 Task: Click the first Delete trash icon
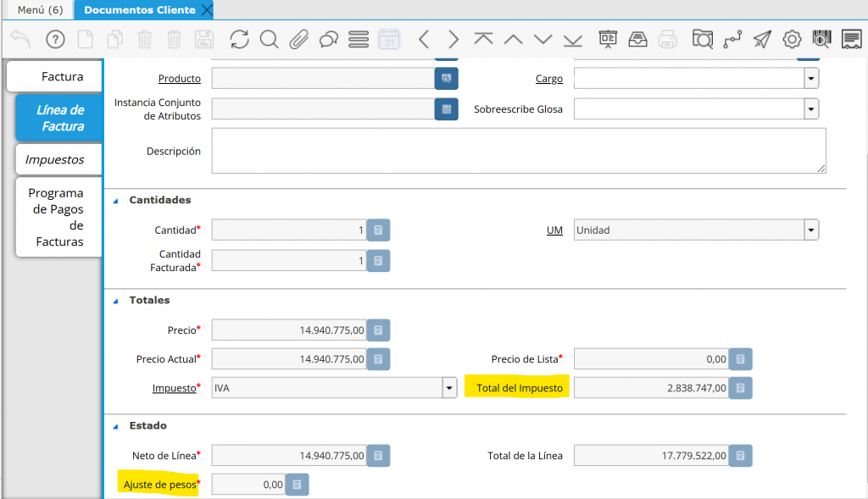(x=144, y=39)
